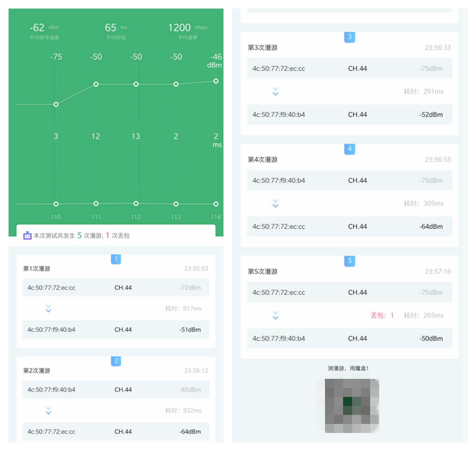
Task: Select the -75 dBm signal chart point
Action: tap(56, 104)
